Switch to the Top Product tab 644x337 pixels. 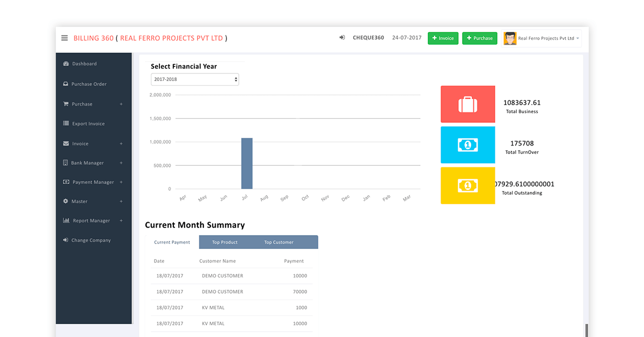click(x=224, y=243)
